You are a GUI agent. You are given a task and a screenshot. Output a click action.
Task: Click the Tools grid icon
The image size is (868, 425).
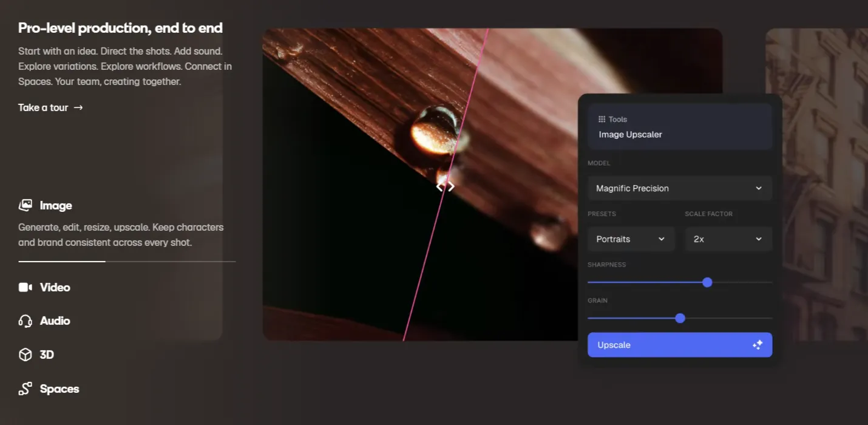point(602,120)
